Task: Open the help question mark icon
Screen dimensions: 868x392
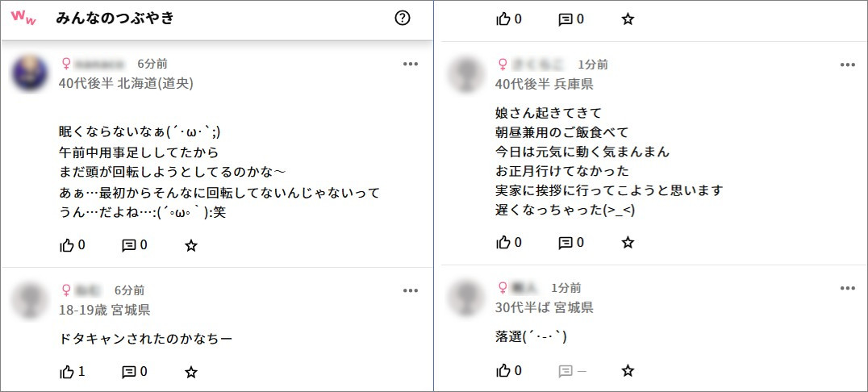Action: (x=403, y=19)
